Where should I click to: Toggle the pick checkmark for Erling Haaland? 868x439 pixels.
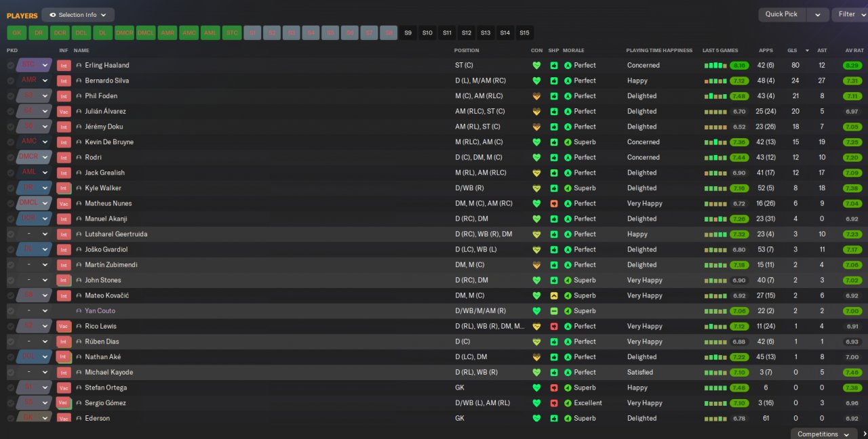[x=10, y=66]
